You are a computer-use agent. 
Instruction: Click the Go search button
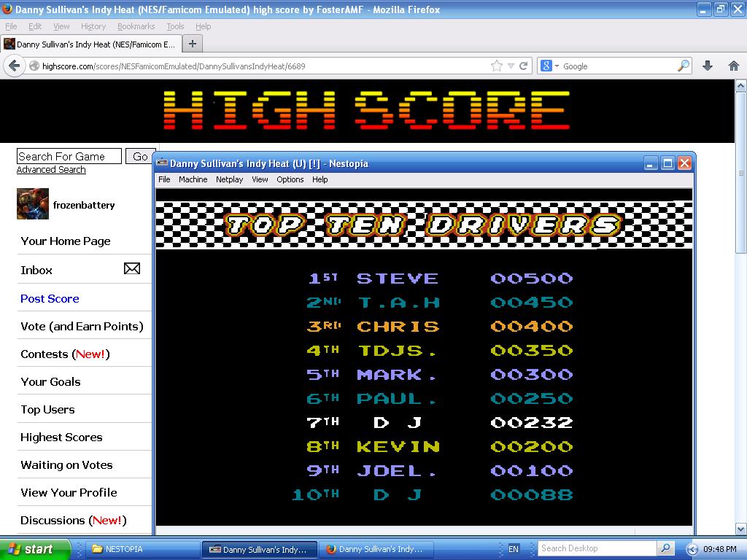[139, 156]
